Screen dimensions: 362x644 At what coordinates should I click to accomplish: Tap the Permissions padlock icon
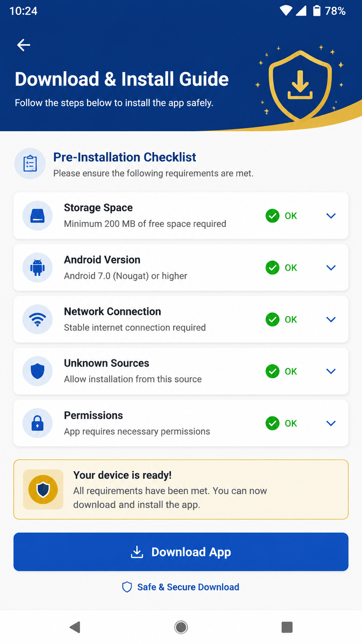click(37, 423)
